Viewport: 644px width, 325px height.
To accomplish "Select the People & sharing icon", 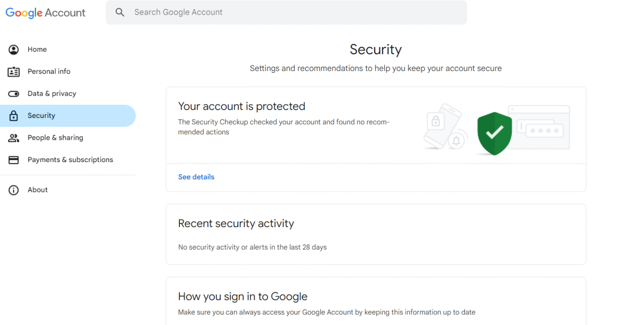I will click(x=13, y=138).
